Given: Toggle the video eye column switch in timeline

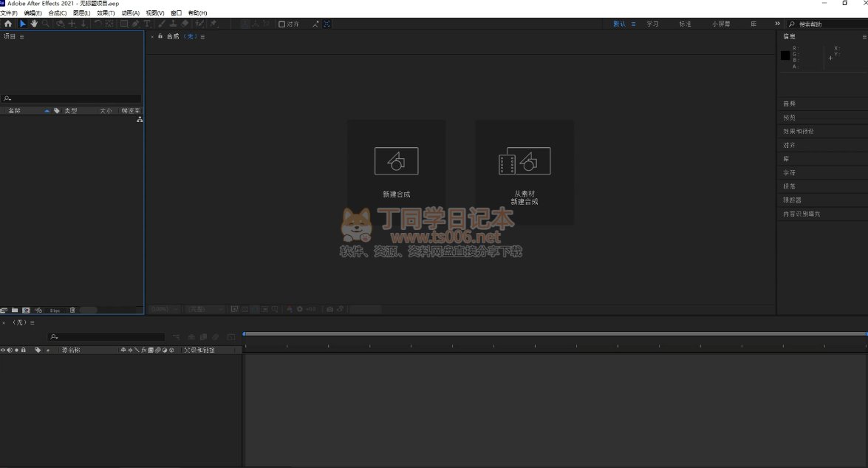Looking at the screenshot, I should 3,350.
